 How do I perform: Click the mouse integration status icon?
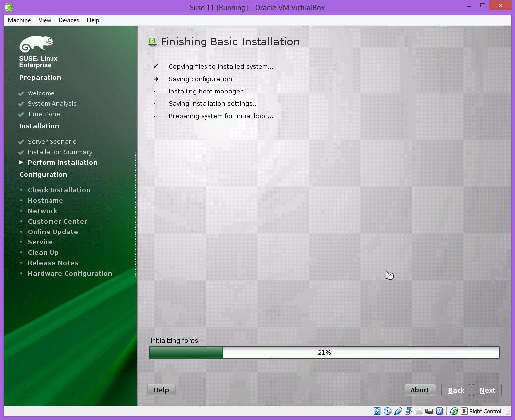coord(454,411)
